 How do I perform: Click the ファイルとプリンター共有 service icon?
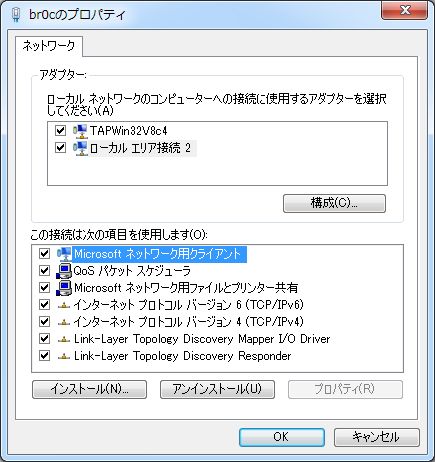point(64,288)
